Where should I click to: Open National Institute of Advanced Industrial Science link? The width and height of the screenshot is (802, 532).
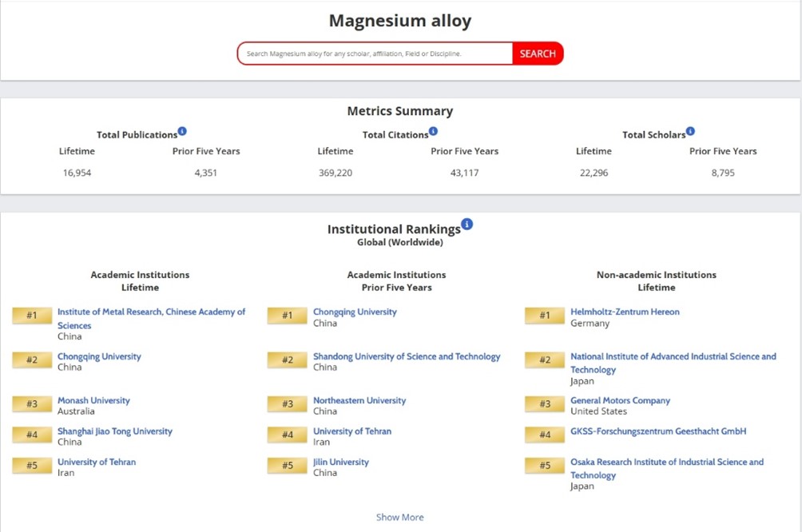click(673, 356)
